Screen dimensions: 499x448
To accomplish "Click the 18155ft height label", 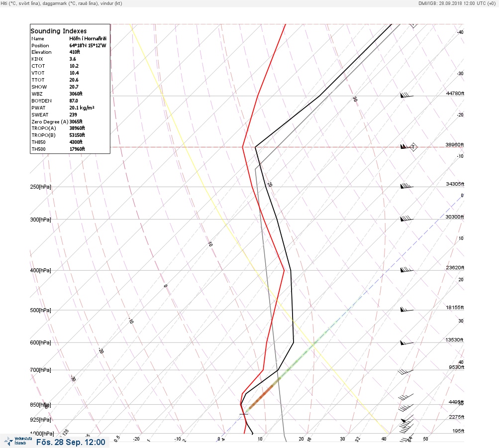I will pos(455,307).
